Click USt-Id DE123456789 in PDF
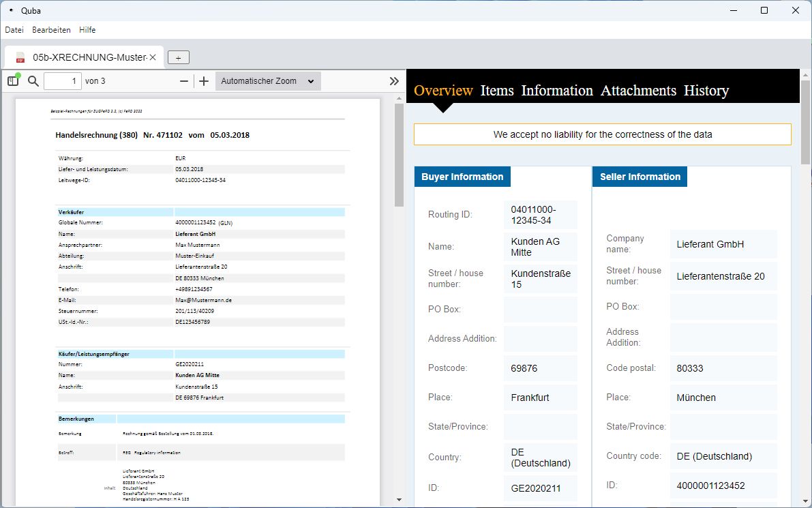Image resolution: width=812 pixels, height=508 pixels. tap(193, 322)
